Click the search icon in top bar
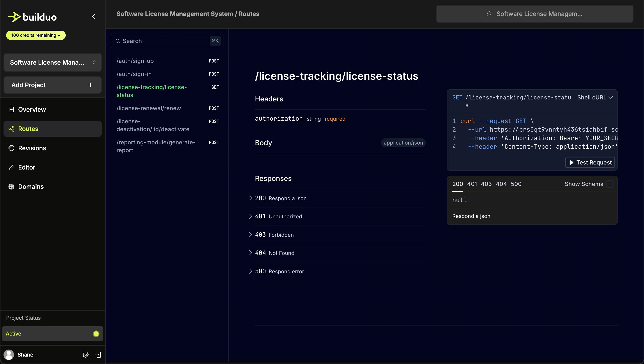Screen dimensions: 644x364 click(489, 14)
